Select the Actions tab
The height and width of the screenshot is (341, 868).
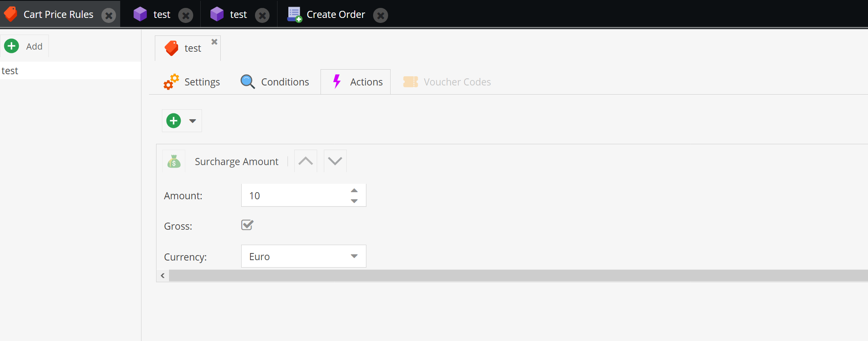coord(356,82)
